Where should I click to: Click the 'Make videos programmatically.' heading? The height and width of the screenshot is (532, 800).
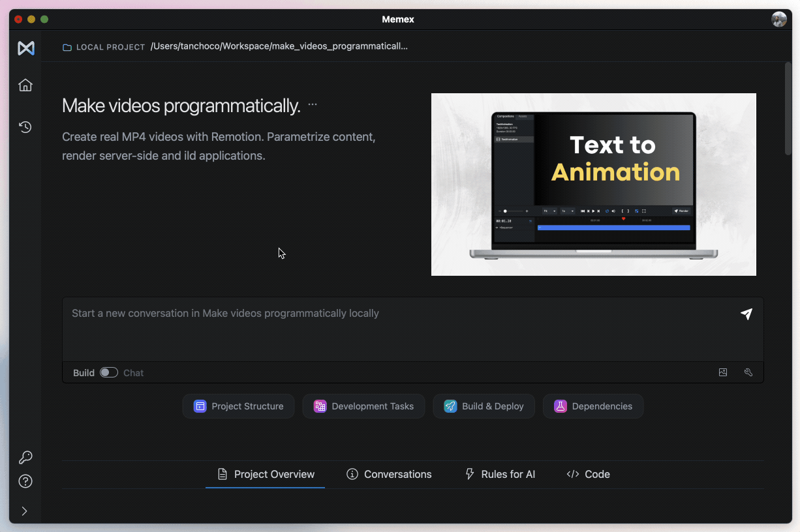click(181, 106)
